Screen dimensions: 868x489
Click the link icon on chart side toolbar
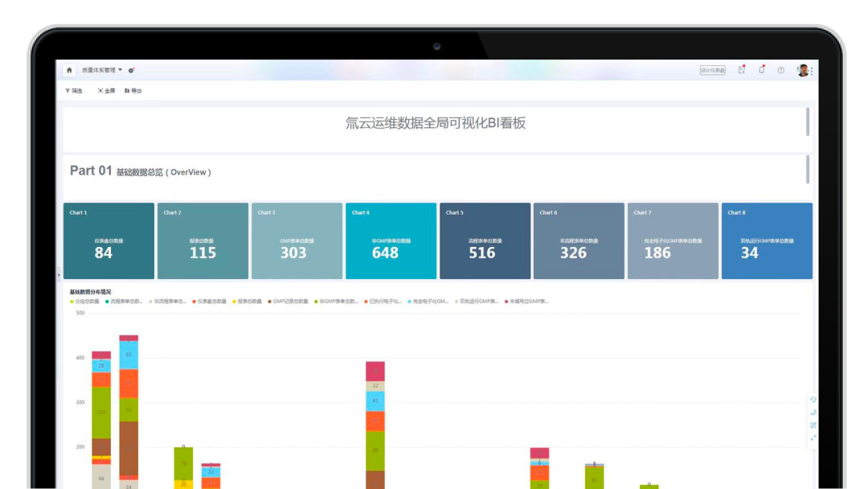813,413
